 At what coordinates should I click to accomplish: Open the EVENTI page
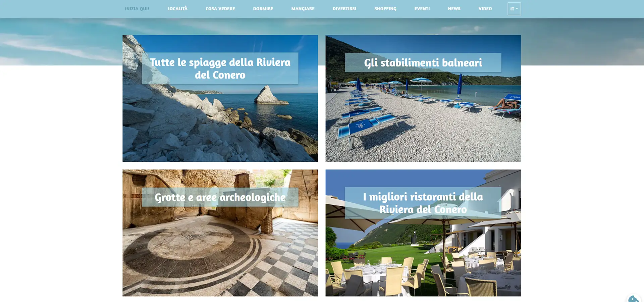click(x=422, y=9)
